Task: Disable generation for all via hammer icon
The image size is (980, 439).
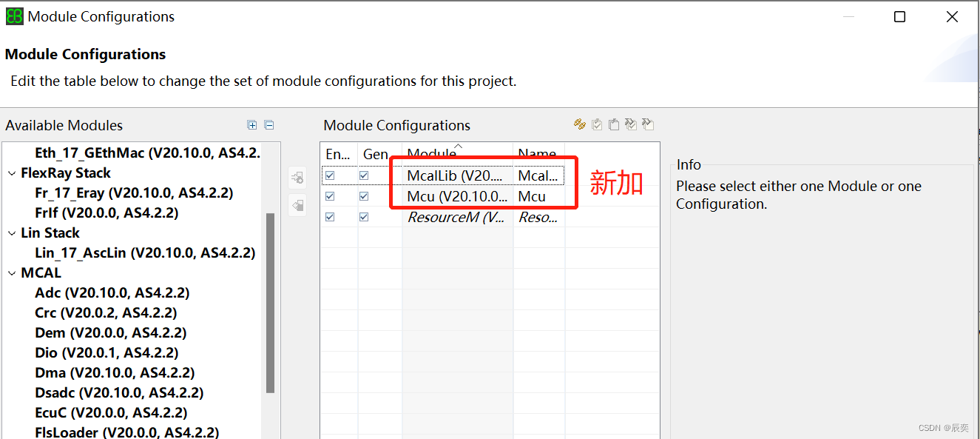Action: click(649, 124)
